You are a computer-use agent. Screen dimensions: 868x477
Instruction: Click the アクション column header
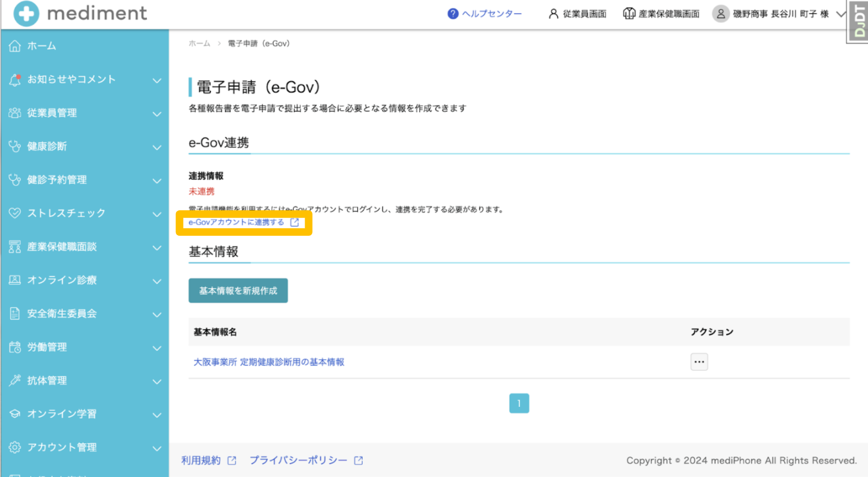pyautogui.click(x=712, y=332)
